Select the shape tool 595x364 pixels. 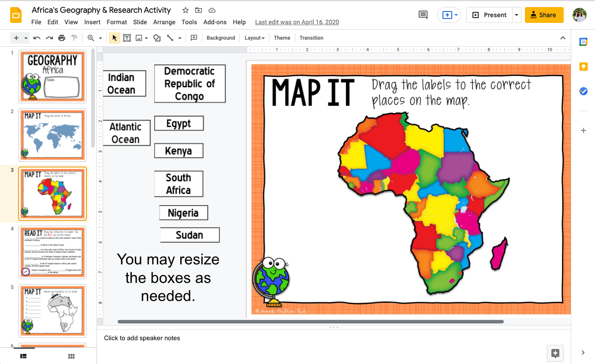click(157, 38)
